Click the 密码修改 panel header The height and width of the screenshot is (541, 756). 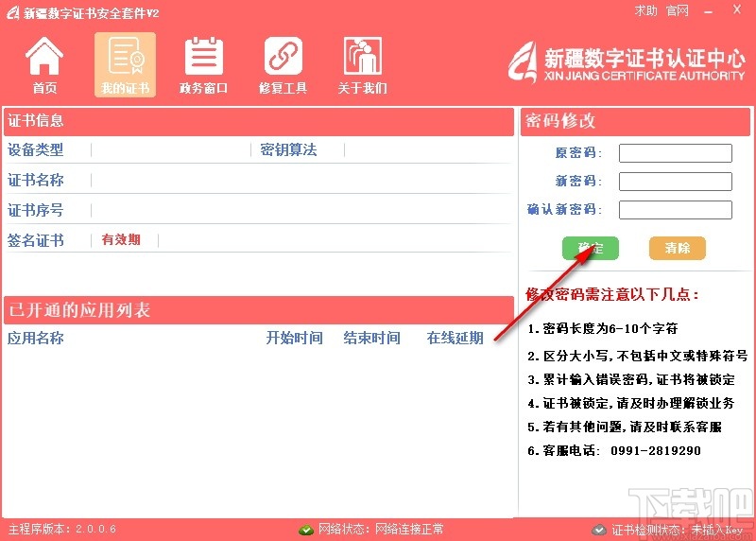click(635, 121)
